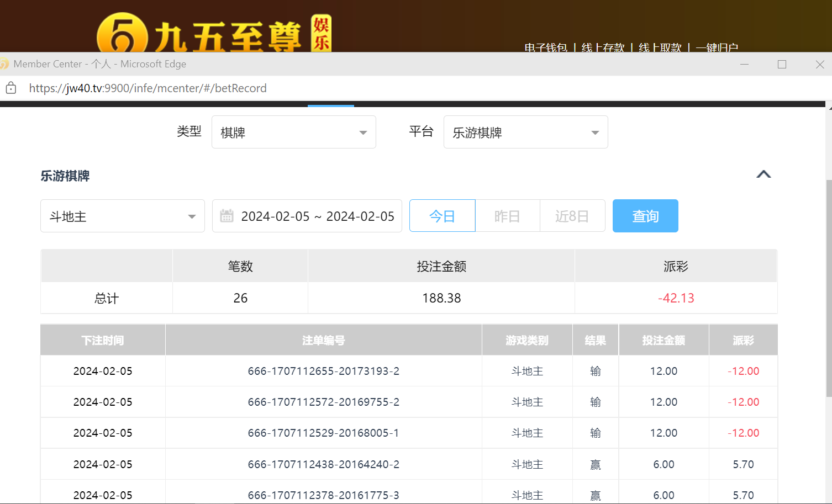Click order number 666-1707112572-20169755-2
832x504 pixels.
[324, 402]
